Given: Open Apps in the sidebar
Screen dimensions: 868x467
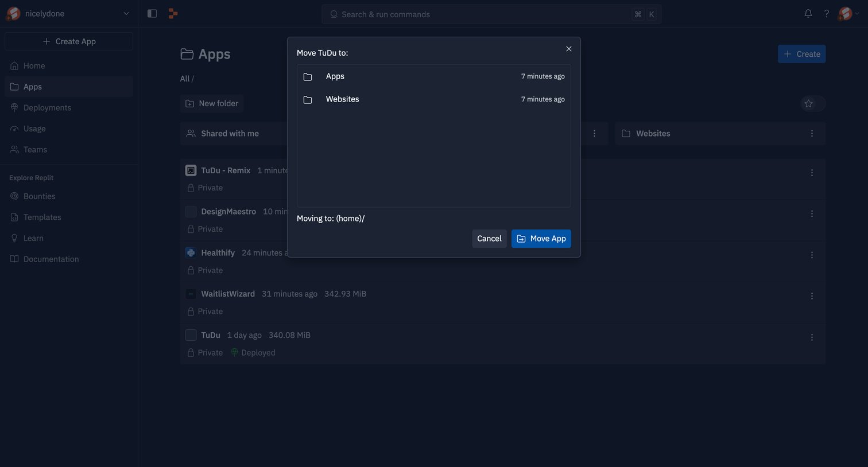Looking at the screenshot, I should pos(69,87).
